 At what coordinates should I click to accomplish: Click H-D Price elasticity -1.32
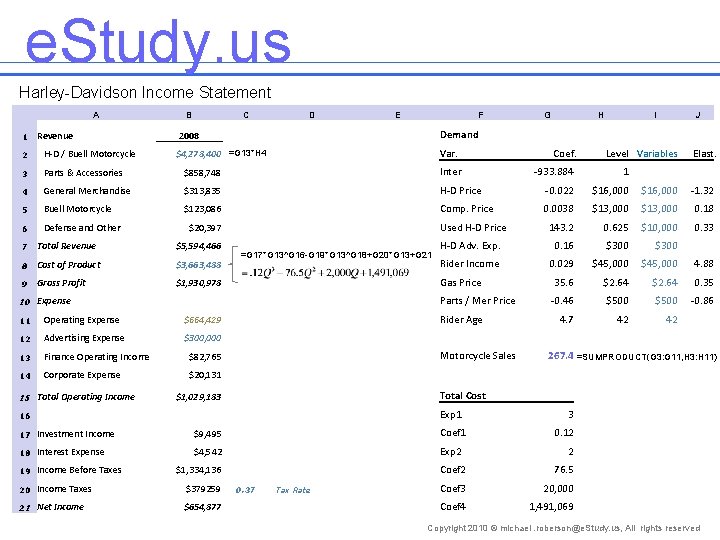[x=702, y=191]
